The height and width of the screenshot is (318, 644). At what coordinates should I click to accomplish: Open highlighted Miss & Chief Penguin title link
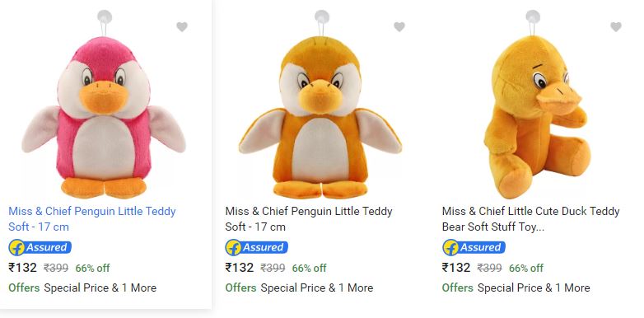point(92,219)
